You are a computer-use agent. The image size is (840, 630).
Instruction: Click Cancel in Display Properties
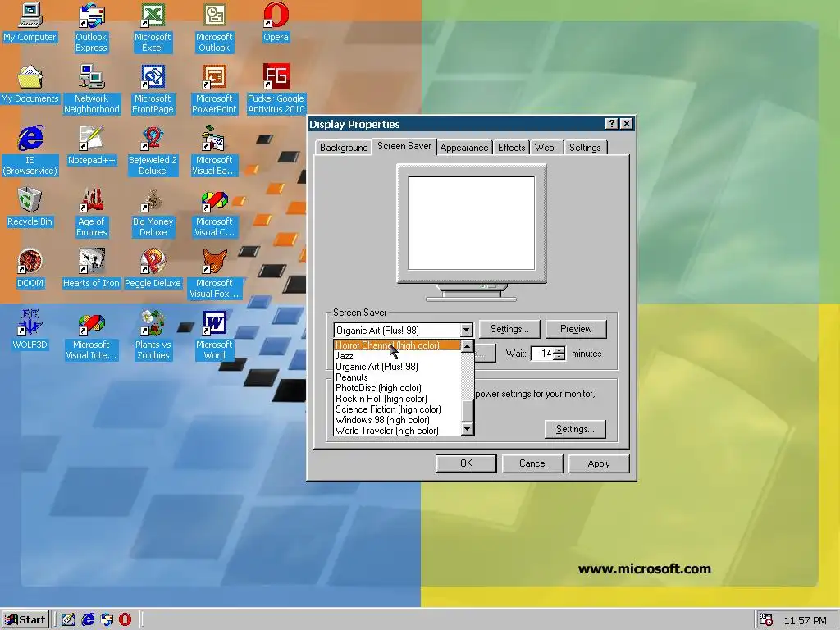pos(532,463)
